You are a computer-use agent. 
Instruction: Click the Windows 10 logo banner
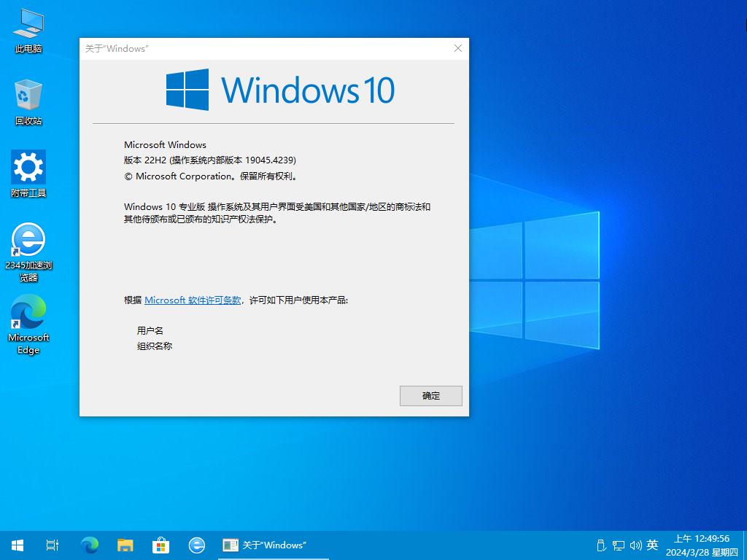click(x=280, y=90)
